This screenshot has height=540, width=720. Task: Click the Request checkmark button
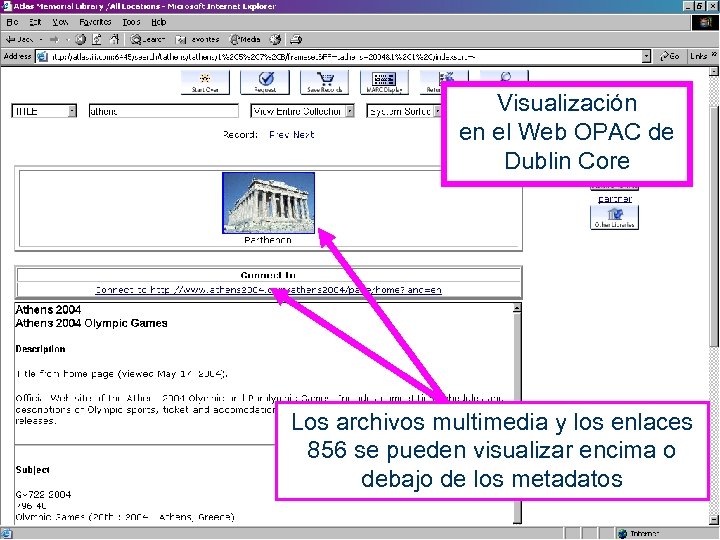265,82
